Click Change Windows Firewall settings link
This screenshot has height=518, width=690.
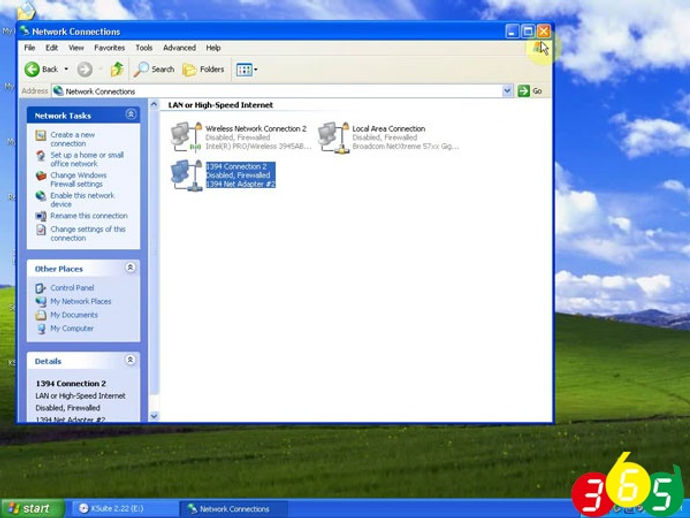(x=78, y=180)
